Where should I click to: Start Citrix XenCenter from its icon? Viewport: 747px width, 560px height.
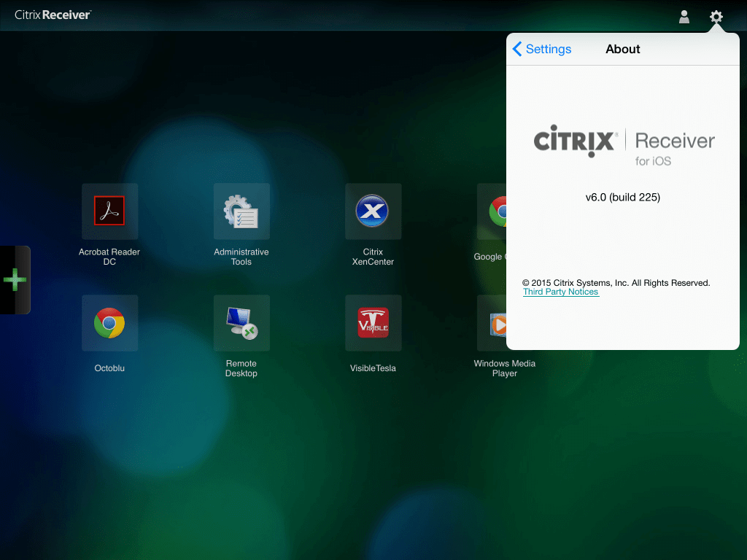click(x=373, y=211)
